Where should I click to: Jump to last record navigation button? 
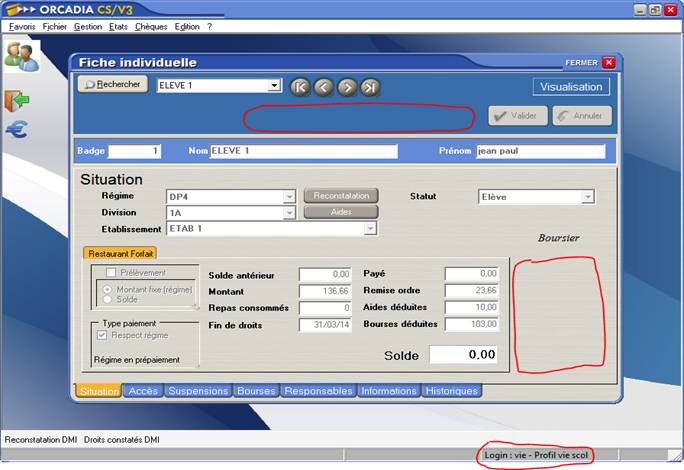click(x=371, y=87)
